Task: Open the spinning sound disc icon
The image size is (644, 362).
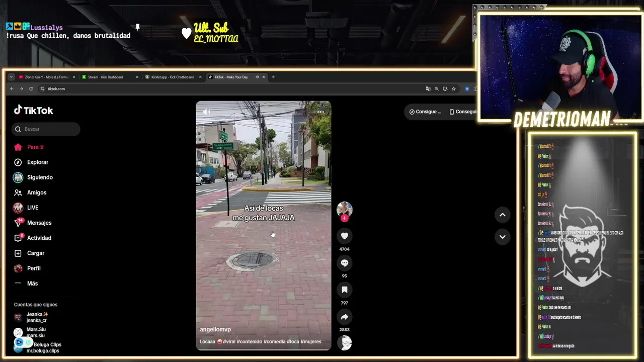Action: [x=345, y=343]
